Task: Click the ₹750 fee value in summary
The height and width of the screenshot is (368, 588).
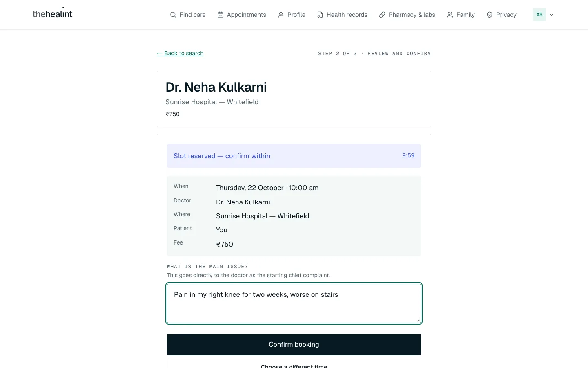Action: (225, 244)
